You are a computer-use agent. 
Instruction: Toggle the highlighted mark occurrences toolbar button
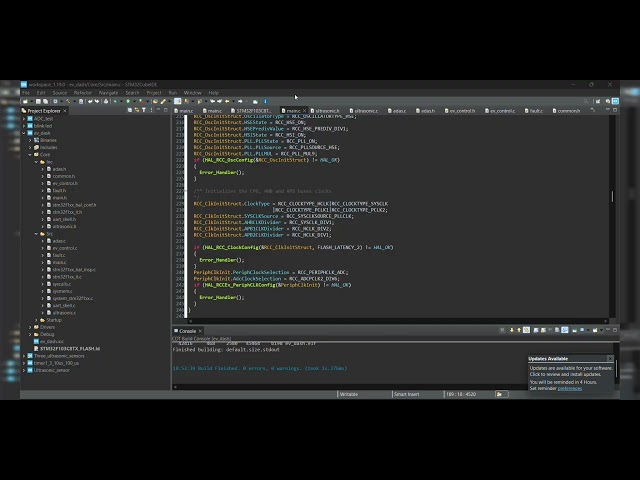178,101
